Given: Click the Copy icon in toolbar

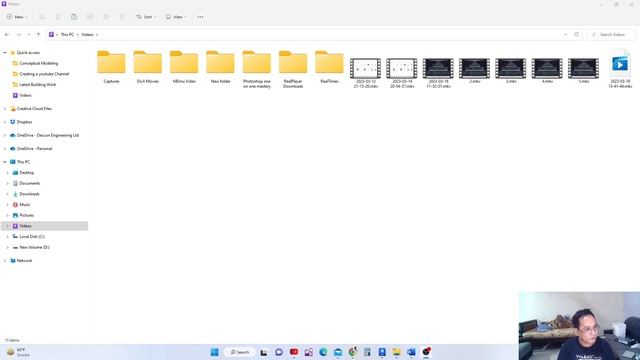Looking at the screenshot, I should 58,17.
